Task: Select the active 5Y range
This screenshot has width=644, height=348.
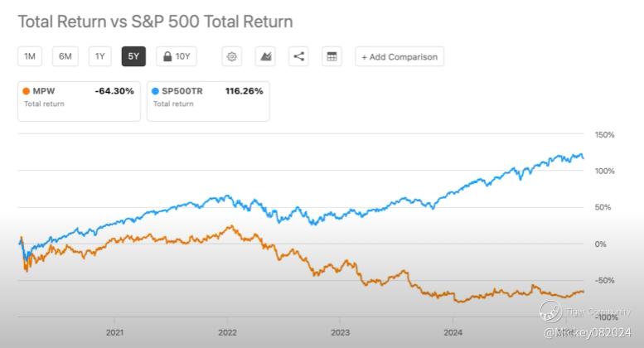Action: click(x=133, y=56)
